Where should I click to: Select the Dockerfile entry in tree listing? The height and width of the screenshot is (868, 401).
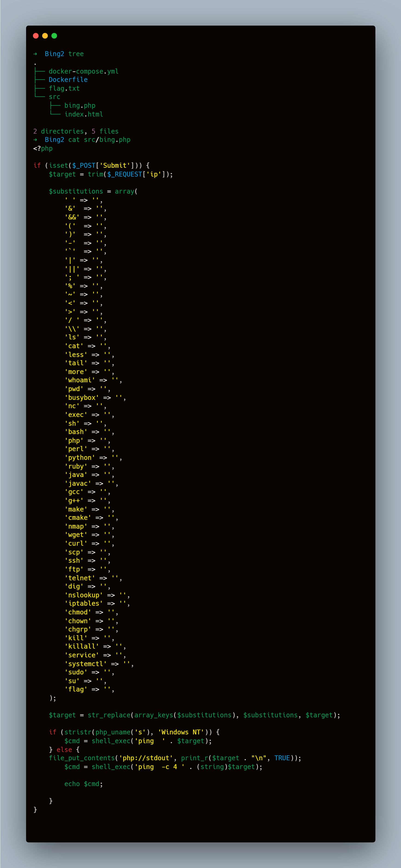[x=68, y=80]
